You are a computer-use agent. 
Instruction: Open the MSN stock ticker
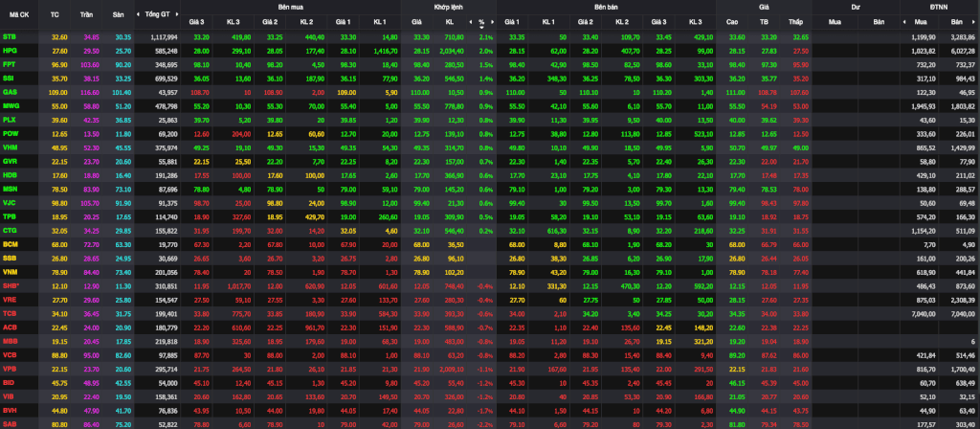pyautogui.click(x=10, y=189)
